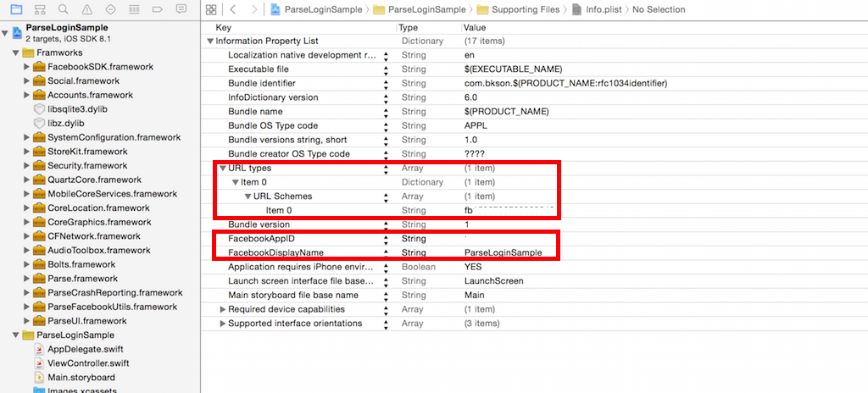
Task: Open the Symbol navigator icon
Action: (x=40, y=9)
